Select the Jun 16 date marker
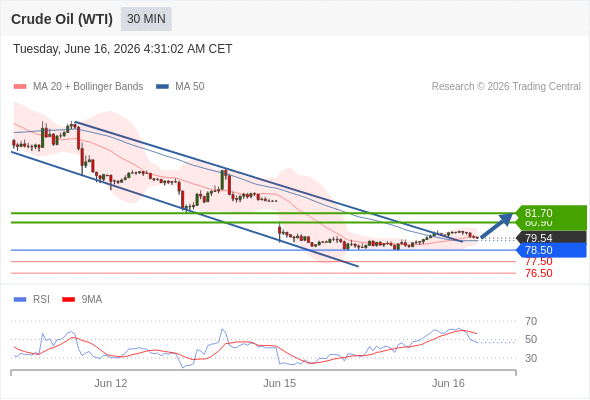 (448, 383)
